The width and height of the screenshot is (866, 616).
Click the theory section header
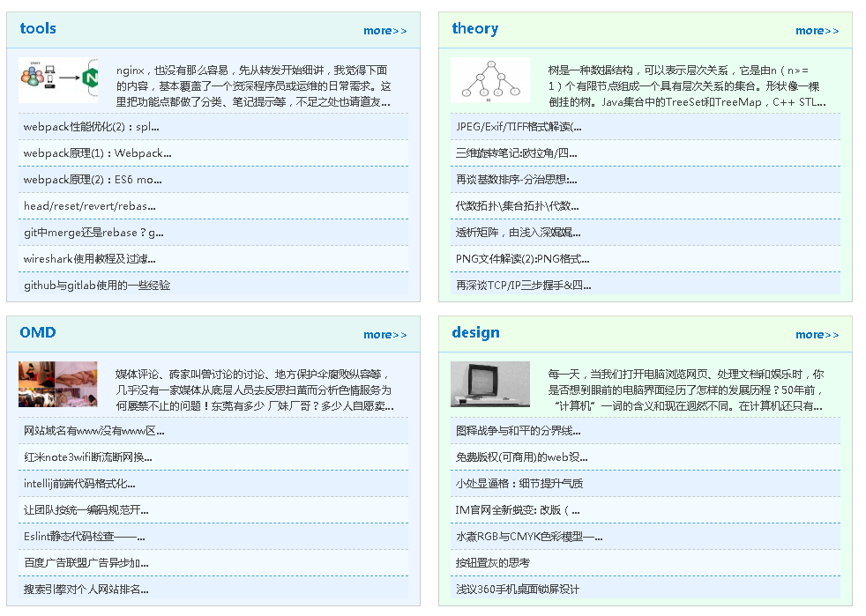(x=475, y=28)
